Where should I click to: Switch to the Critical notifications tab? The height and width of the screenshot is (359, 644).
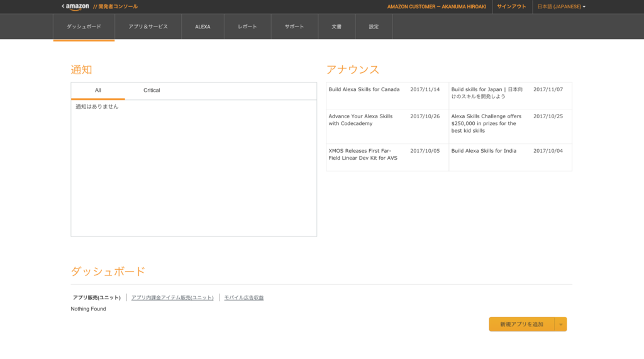[x=152, y=91]
